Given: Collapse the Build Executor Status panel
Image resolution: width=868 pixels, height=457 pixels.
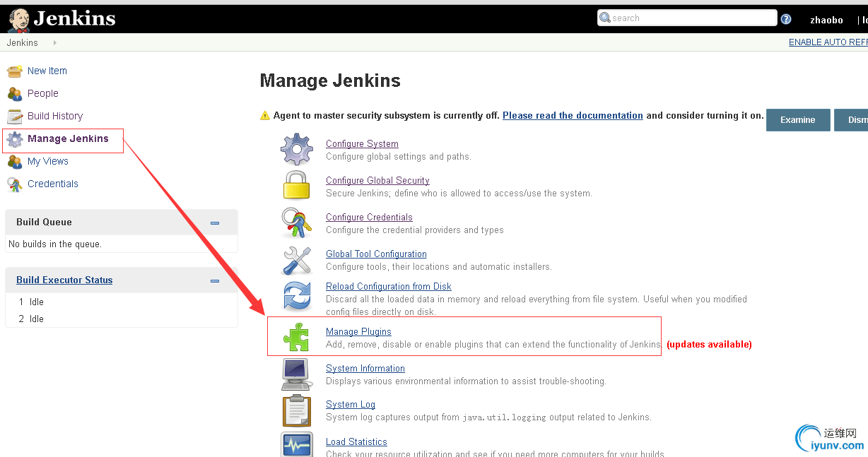Looking at the screenshot, I should click(x=215, y=280).
